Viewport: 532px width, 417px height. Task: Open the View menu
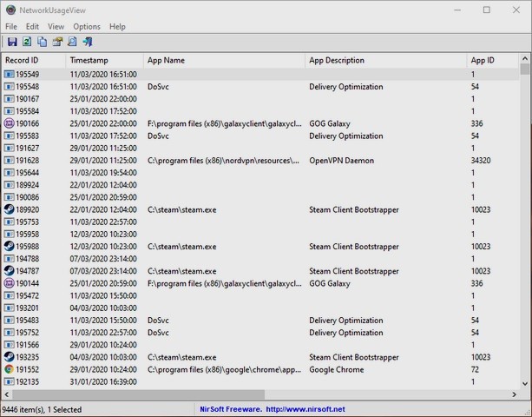point(56,26)
